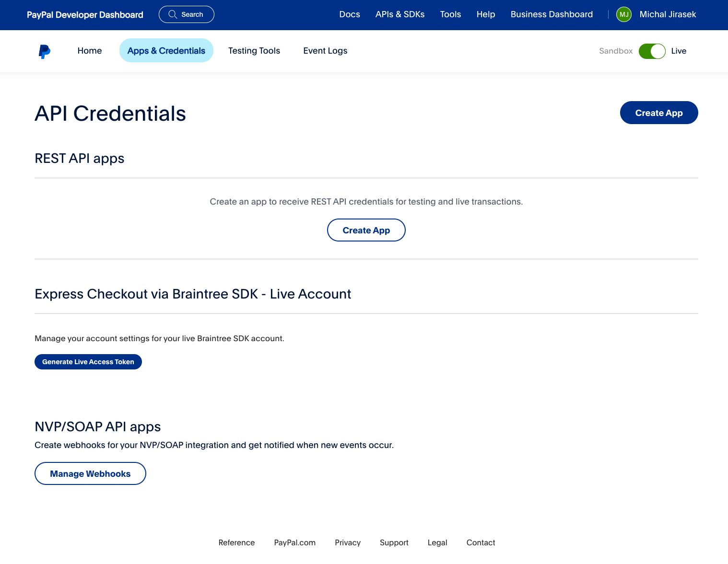This screenshot has height=564, width=728.
Task: Open the APIs & SDKs menu
Action: click(x=400, y=14)
